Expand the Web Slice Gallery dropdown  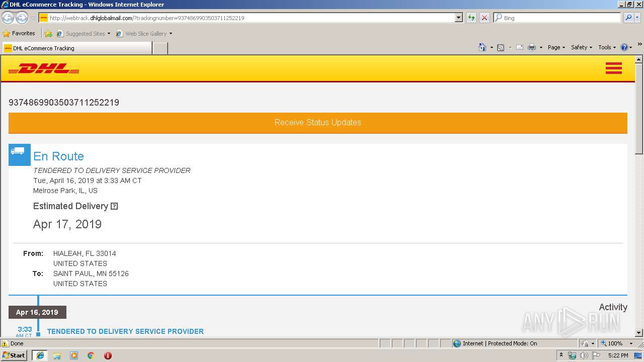click(171, 34)
